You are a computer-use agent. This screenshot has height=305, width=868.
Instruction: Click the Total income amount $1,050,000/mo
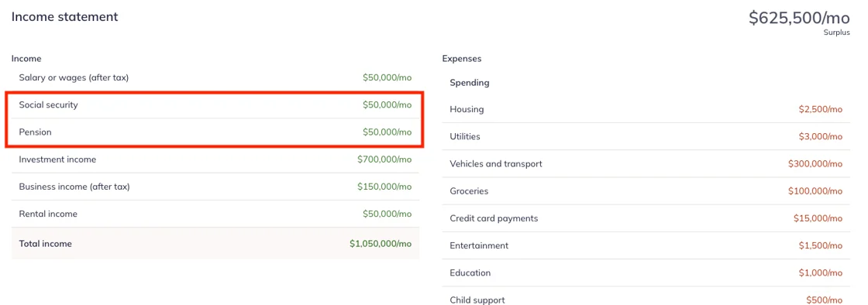pos(381,244)
